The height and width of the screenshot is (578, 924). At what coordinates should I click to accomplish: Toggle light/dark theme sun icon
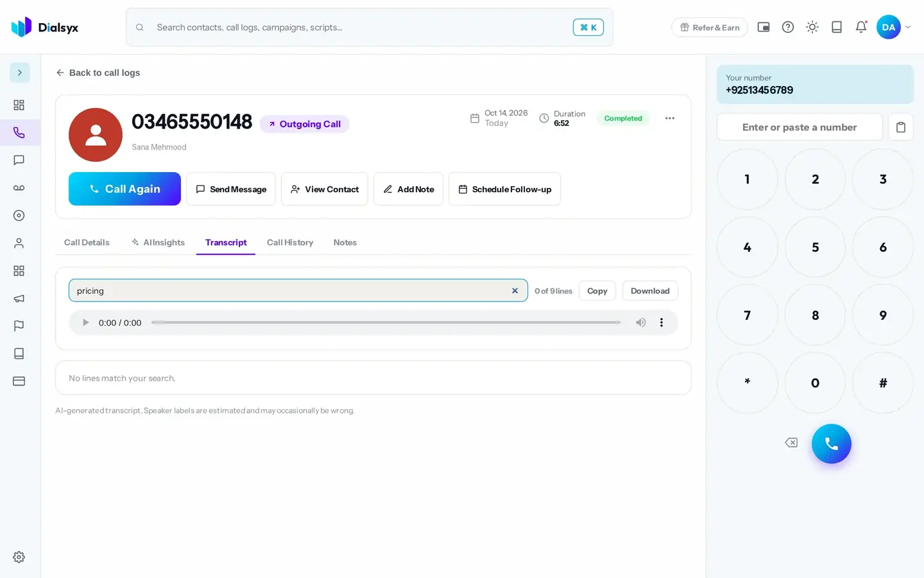[812, 27]
